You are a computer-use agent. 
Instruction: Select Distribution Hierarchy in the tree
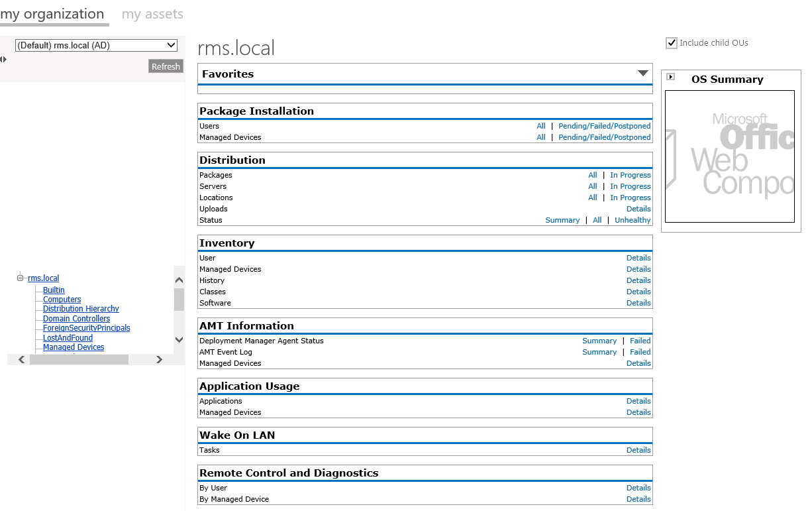(x=81, y=309)
